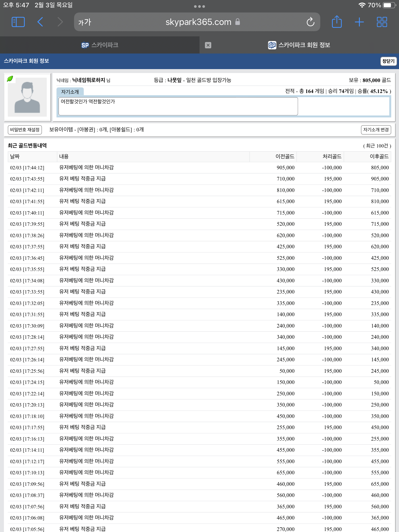Go back with the browser back arrow

click(x=40, y=22)
